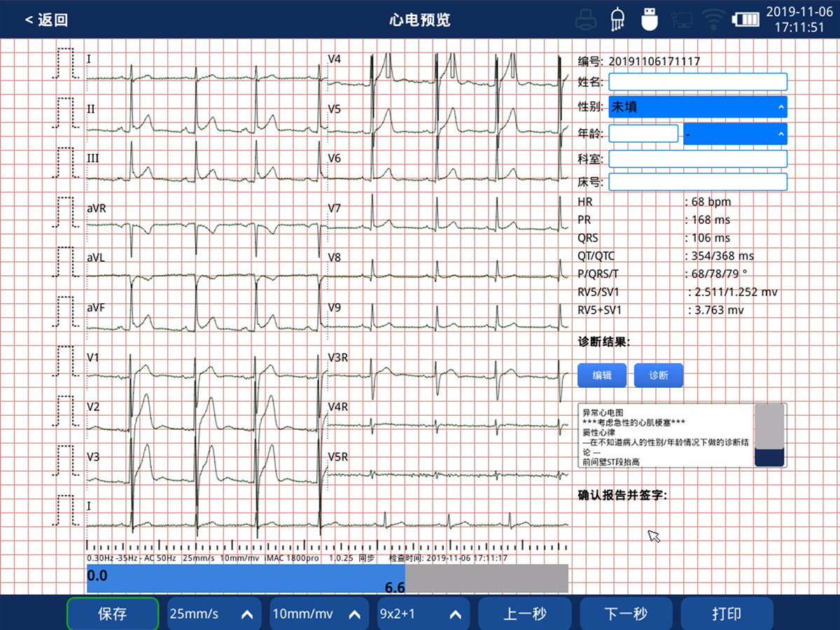This screenshot has width=840, height=630.
Task: Open the 10mm/mv gain selector
Action: pos(318,614)
